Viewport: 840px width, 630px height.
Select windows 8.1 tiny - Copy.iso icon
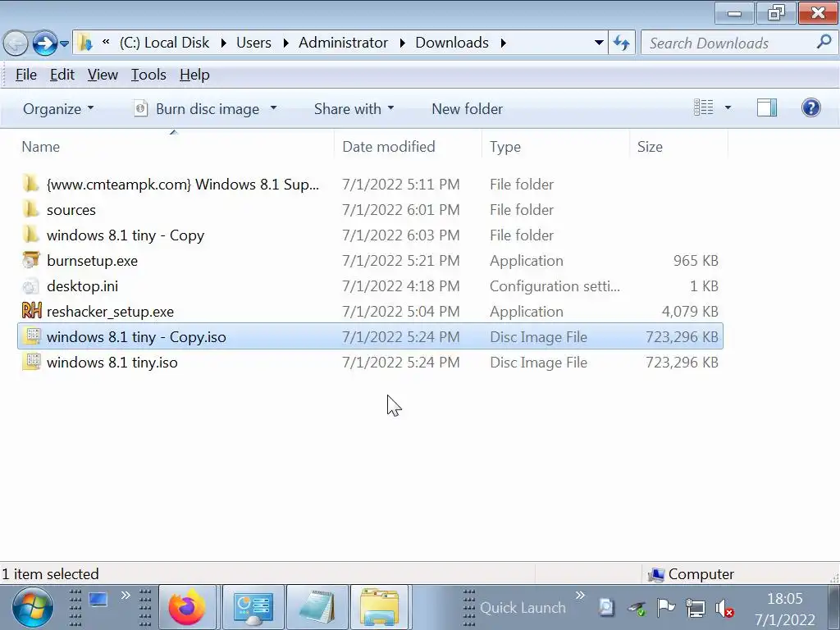tap(32, 336)
